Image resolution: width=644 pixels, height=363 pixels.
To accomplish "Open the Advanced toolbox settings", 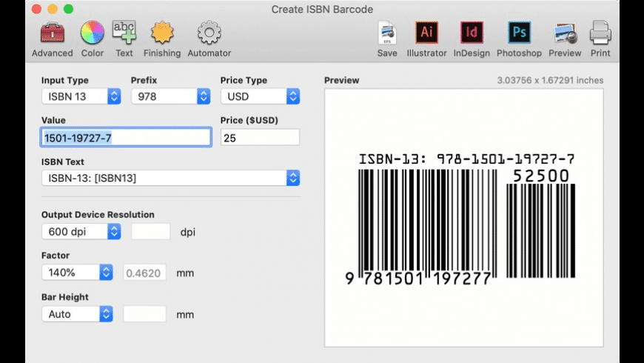I will [x=52, y=33].
